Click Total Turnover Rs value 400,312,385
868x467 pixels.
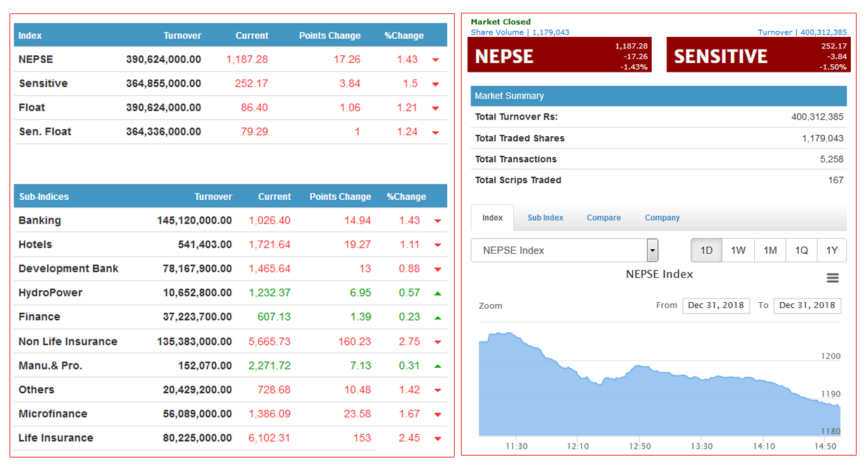click(817, 117)
